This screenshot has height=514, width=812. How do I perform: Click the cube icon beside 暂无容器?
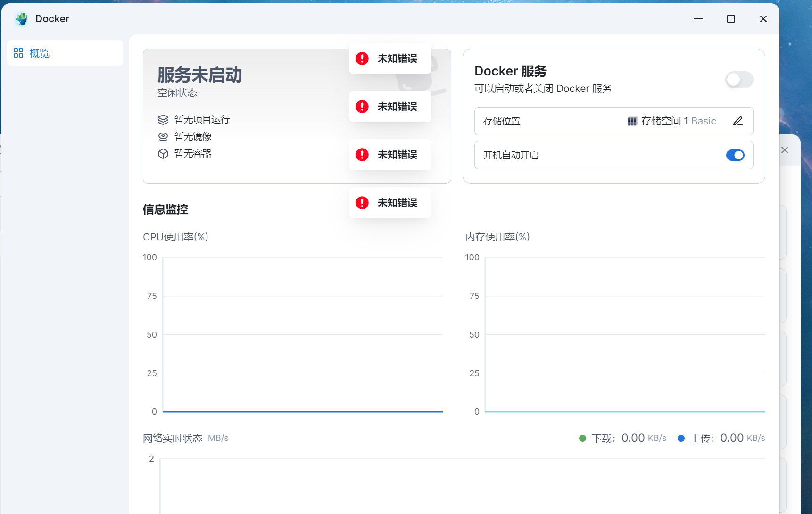click(x=163, y=153)
